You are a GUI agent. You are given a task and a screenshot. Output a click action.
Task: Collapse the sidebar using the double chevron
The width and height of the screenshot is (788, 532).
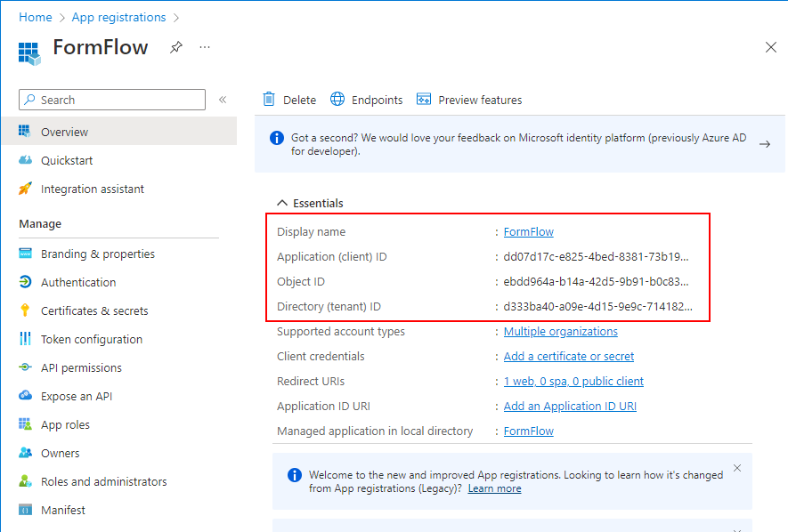tap(223, 100)
